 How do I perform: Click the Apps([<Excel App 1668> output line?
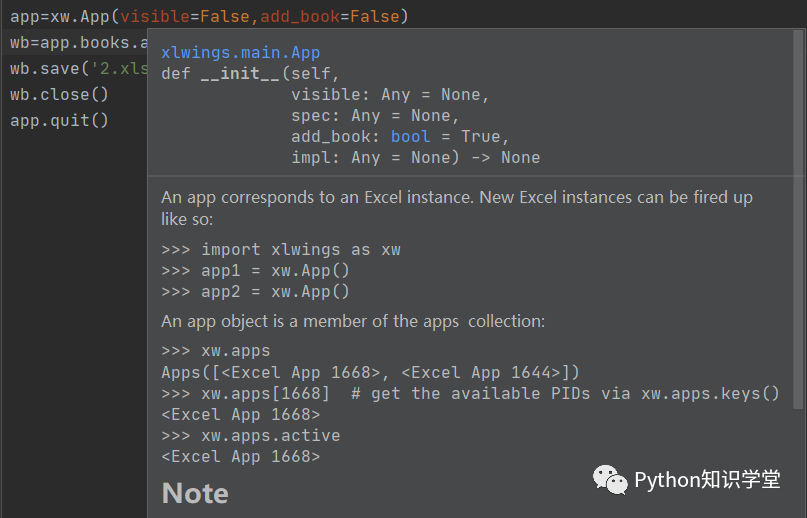[371, 372]
